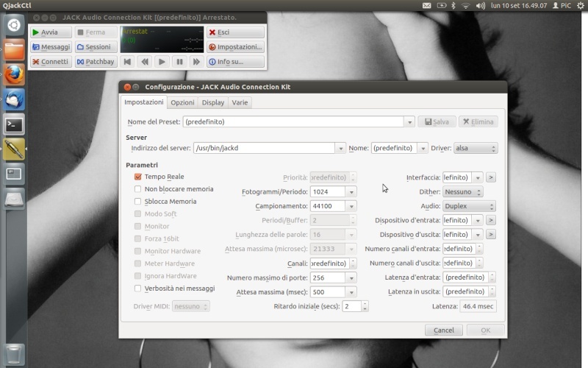Viewport: 588px width, 368px height.
Task: Enable Verbosità nei messaggi checkbox
Action: point(138,289)
